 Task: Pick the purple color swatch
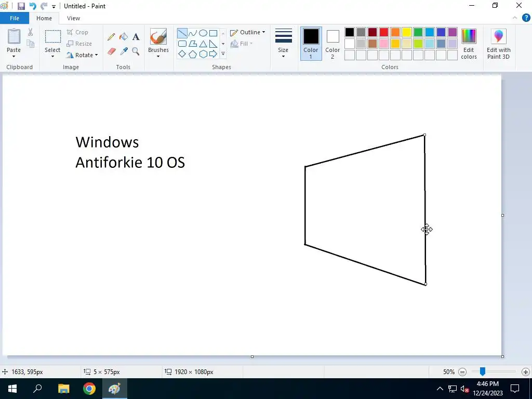[x=453, y=32]
